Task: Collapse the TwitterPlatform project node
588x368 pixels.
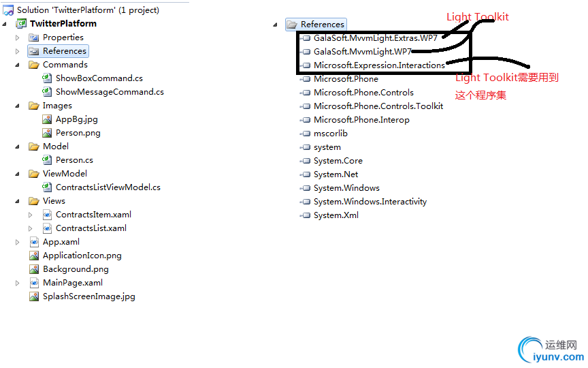Action: coord(5,24)
